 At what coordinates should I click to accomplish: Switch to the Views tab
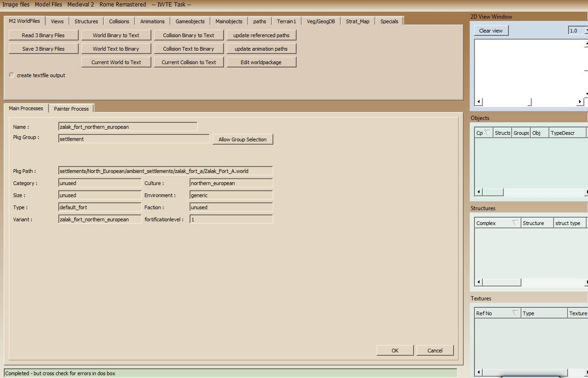tap(57, 21)
